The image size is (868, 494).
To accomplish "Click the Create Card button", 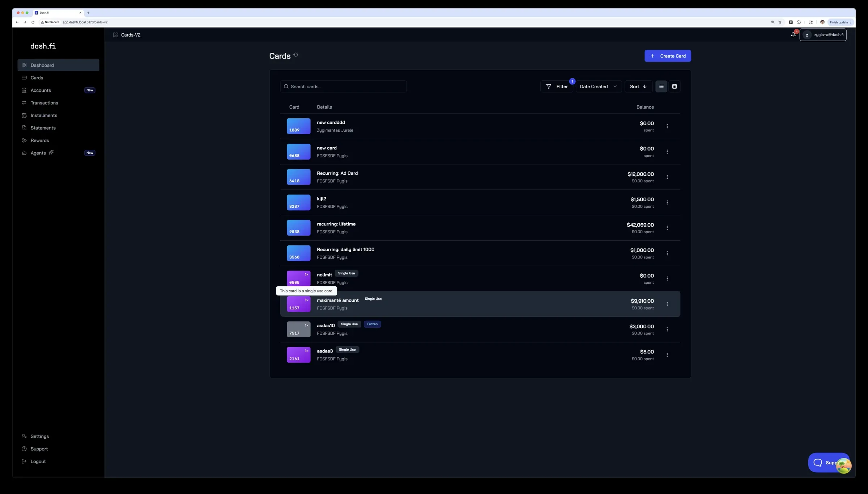I will coord(668,56).
